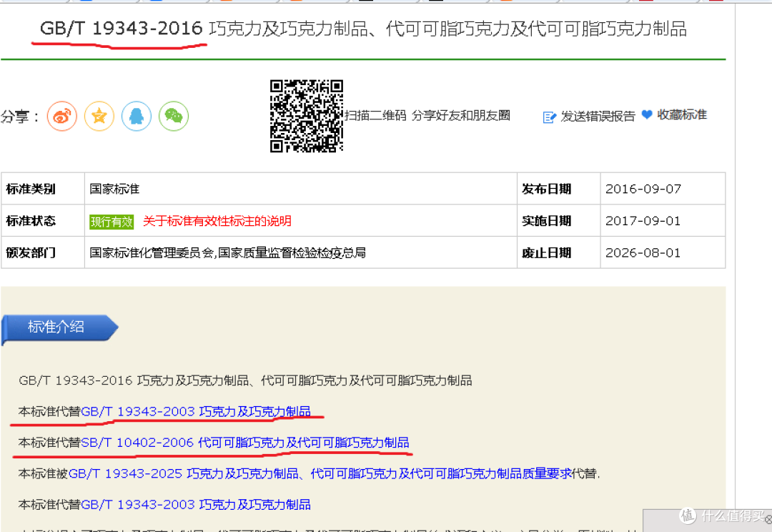The width and height of the screenshot is (772, 532).
Task: Open the last GB/T 19343-2003 link
Action: tap(195, 504)
